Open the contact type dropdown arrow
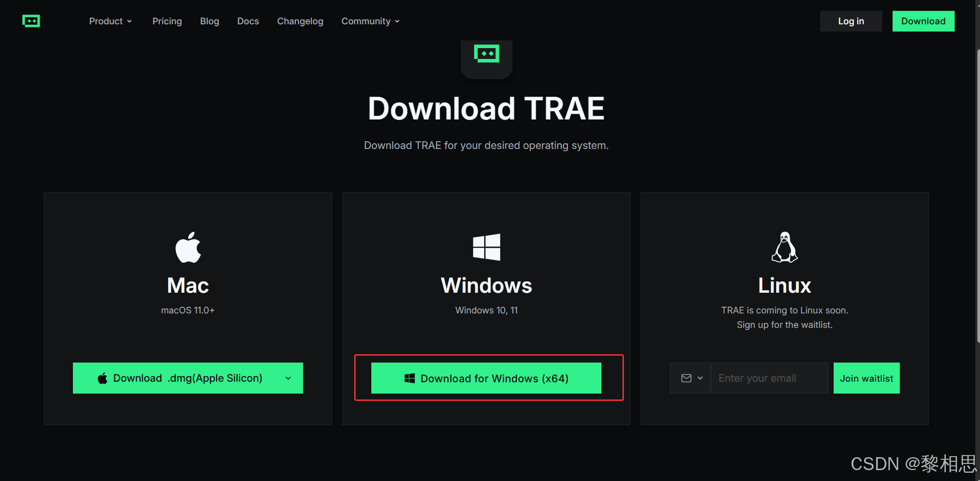Screen dimensions: 980x481 (700, 378)
